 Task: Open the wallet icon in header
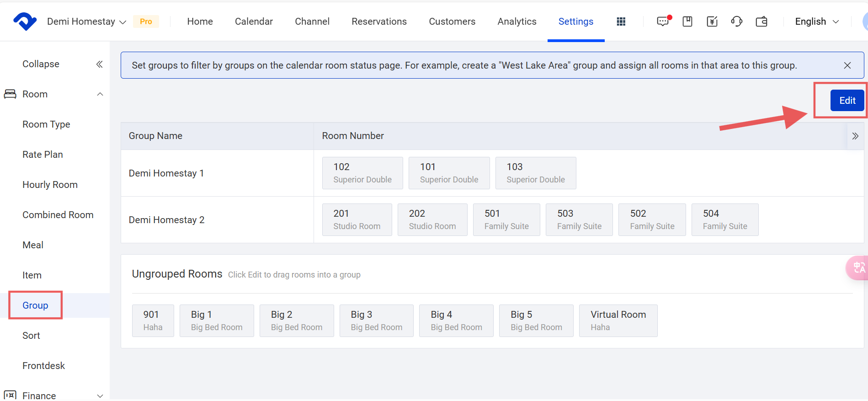click(761, 21)
